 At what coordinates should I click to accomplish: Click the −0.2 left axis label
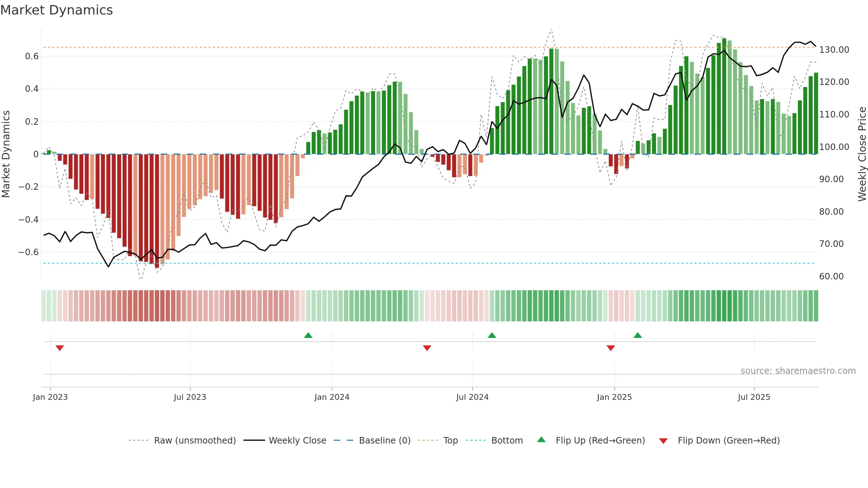[29, 187]
